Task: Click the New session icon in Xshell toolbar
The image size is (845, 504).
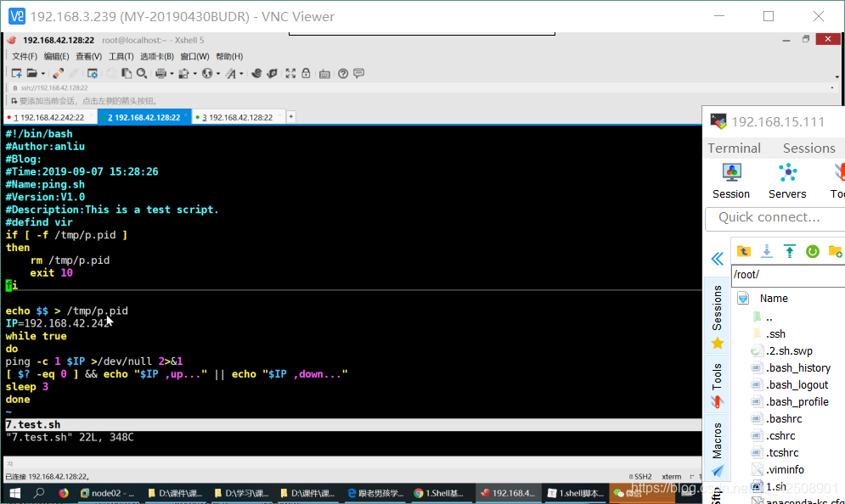Action: pyautogui.click(x=16, y=73)
